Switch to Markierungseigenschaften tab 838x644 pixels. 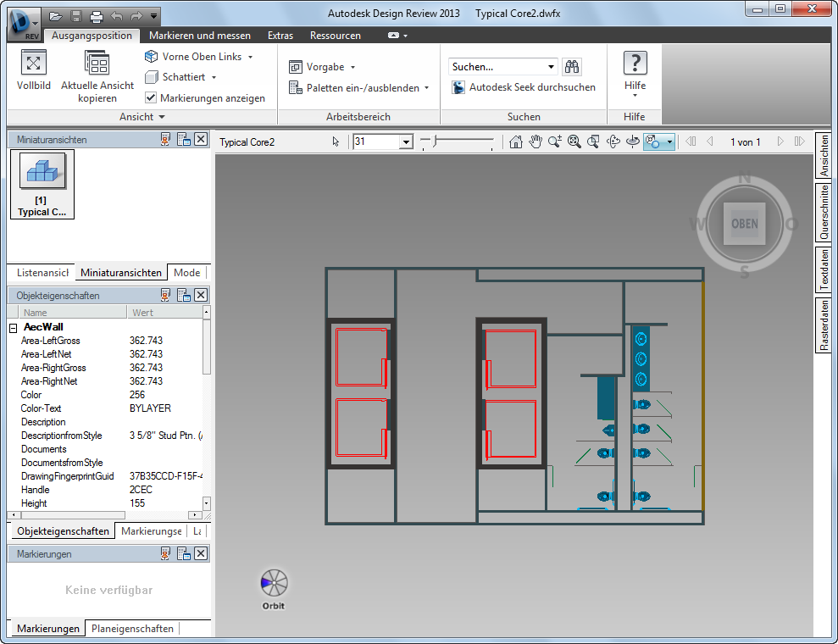click(x=152, y=531)
